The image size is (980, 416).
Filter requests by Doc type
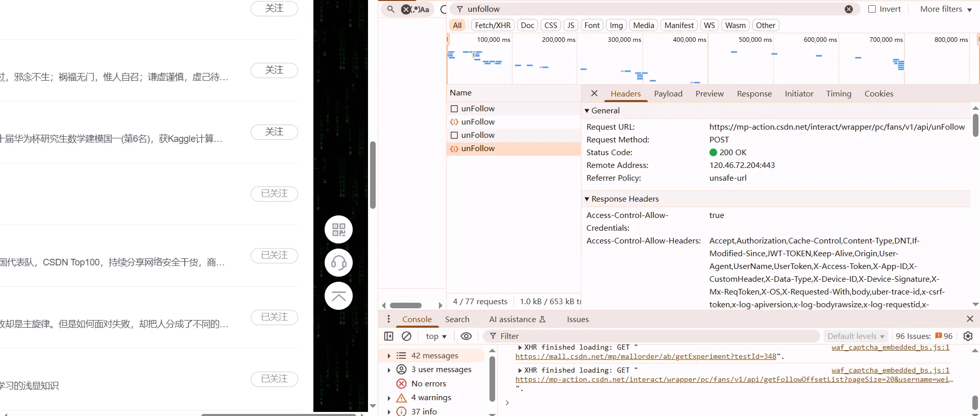[528, 26]
